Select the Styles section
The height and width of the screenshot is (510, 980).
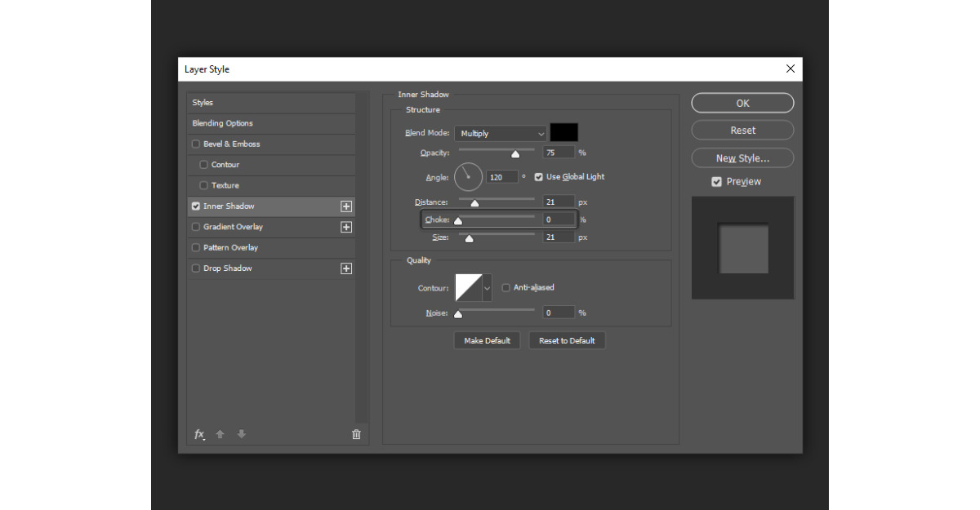272,103
